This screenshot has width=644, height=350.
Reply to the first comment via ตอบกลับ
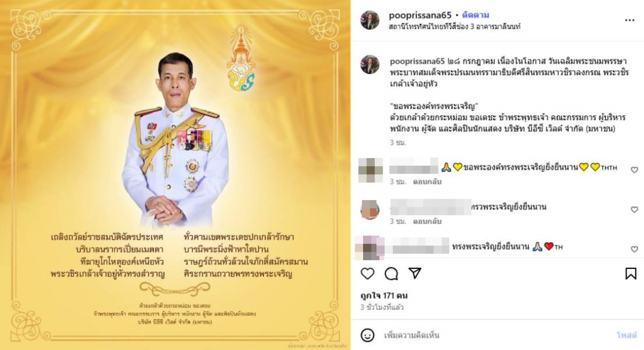point(427,182)
